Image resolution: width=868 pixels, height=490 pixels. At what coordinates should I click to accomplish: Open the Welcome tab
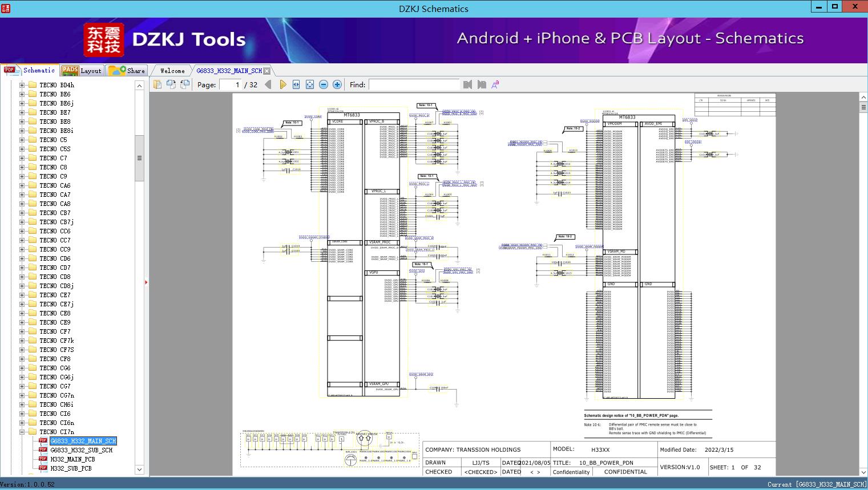pos(172,71)
